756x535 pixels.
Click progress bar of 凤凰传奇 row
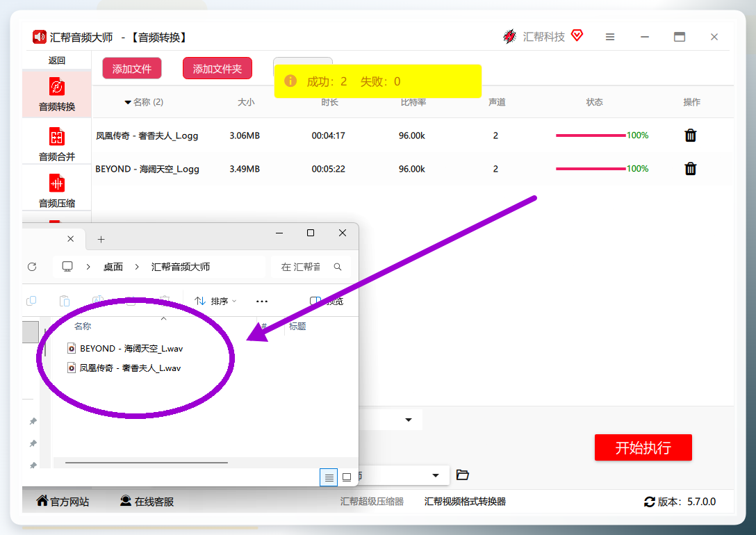click(x=591, y=135)
